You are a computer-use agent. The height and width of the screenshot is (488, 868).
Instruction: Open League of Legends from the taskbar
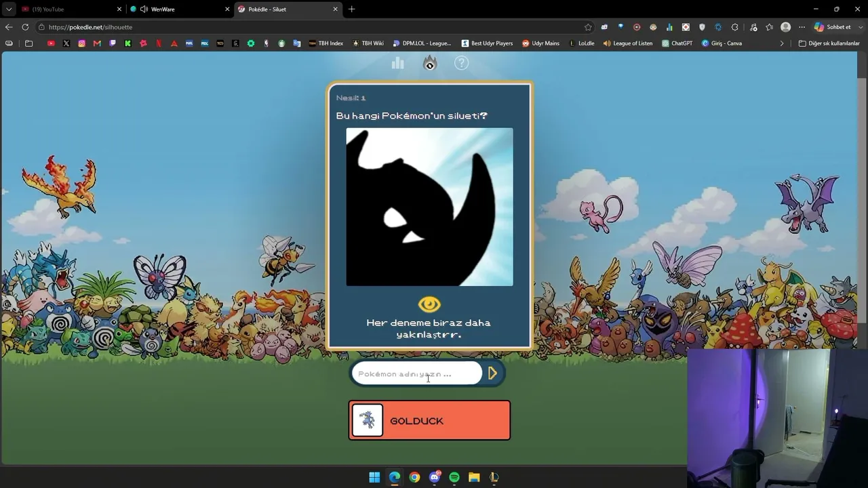(494, 477)
